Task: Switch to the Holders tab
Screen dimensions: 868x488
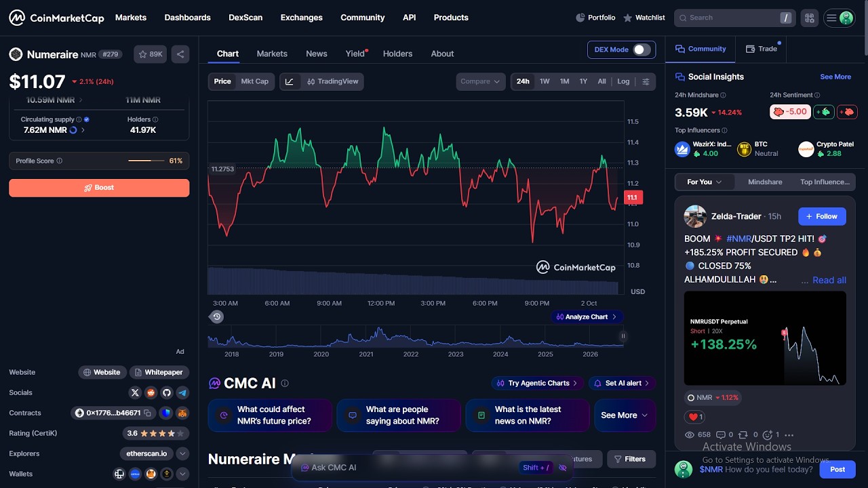Action: pos(397,54)
